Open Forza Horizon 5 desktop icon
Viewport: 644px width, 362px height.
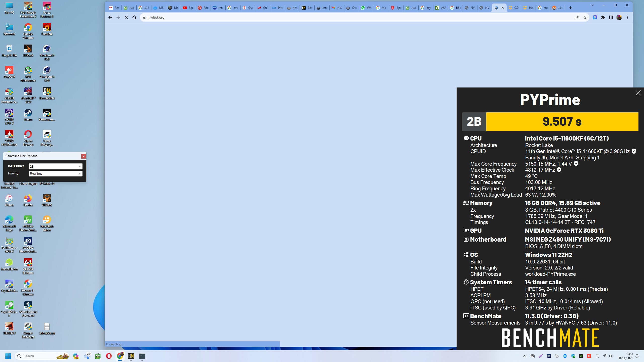(x=47, y=10)
